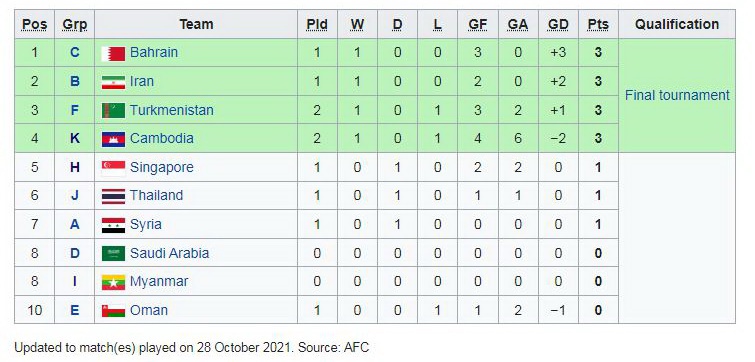The height and width of the screenshot is (362, 755).
Task: Open the Bahrain team link
Action: click(154, 52)
